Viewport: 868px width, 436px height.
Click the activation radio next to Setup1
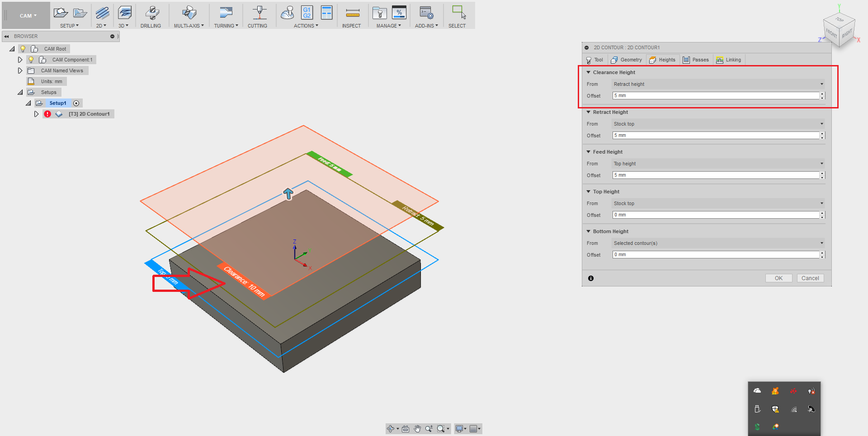(76, 103)
